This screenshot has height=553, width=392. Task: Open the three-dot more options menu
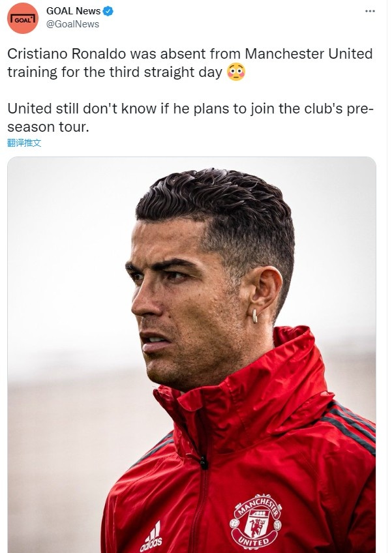[370, 11]
